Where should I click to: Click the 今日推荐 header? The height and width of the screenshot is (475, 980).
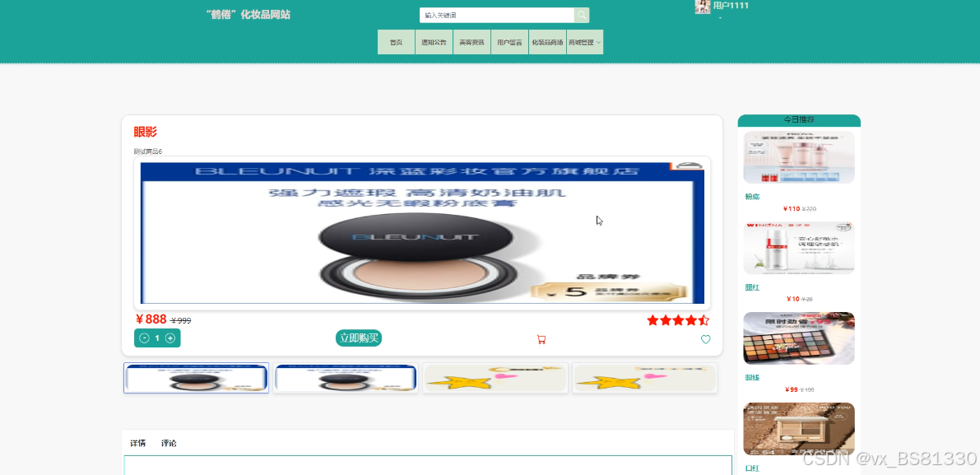click(799, 119)
